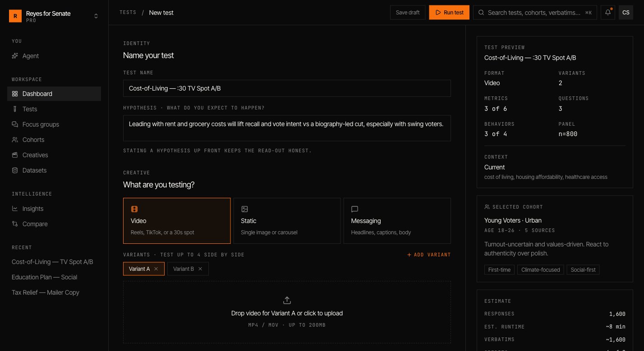Viewport: 644px width, 351px height.
Task: Click the First-time cohort tag
Action: pyautogui.click(x=499, y=270)
